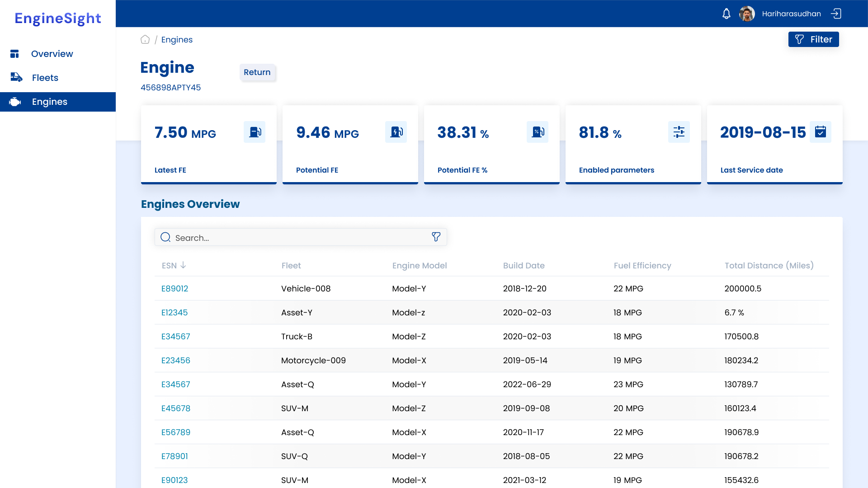Sort table by ESN column arrow
Image resolution: width=868 pixels, height=488 pixels.
pyautogui.click(x=183, y=265)
